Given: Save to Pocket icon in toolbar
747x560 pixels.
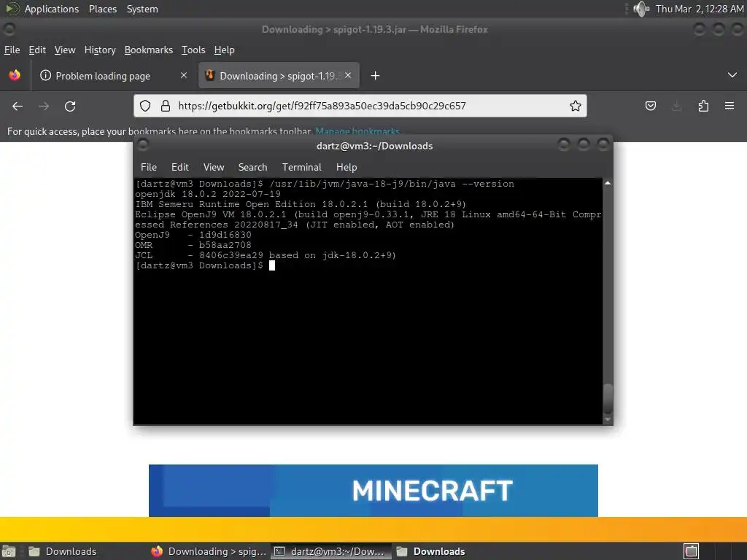Looking at the screenshot, I should (650, 106).
